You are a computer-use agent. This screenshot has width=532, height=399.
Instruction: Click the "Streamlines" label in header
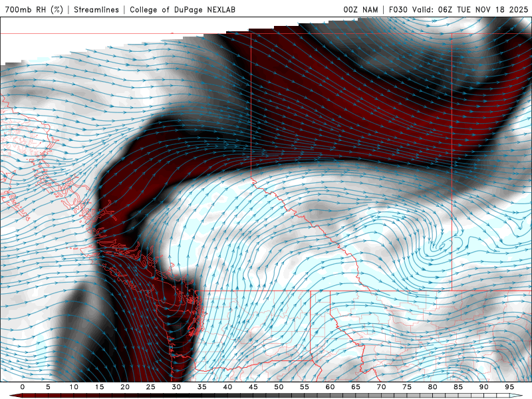[96, 9]
